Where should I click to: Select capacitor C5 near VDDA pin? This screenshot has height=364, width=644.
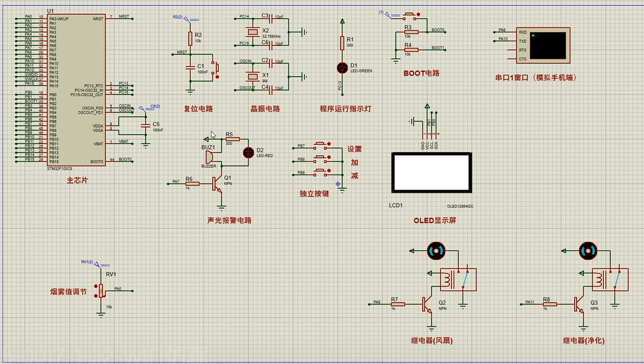(x=146, y=125)
